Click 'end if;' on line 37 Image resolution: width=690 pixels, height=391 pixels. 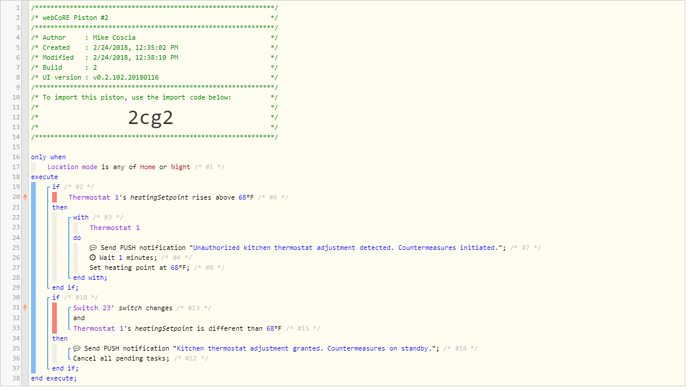[x=65, y=369]
